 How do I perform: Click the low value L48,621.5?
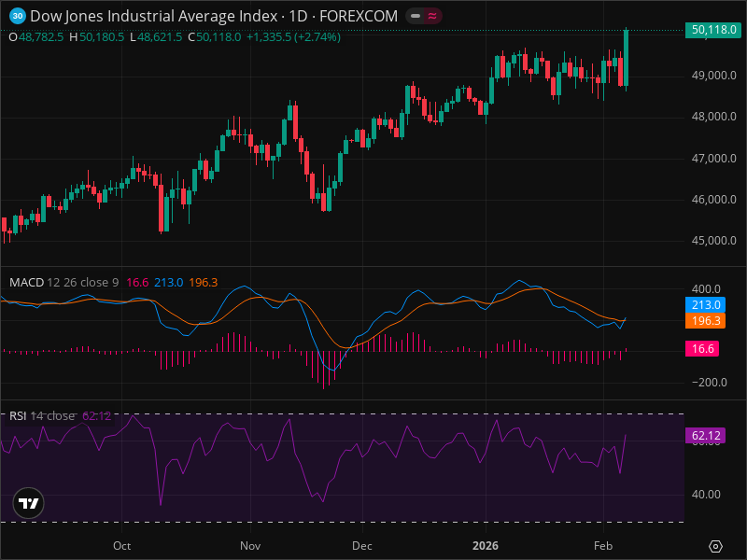[156, 37]
